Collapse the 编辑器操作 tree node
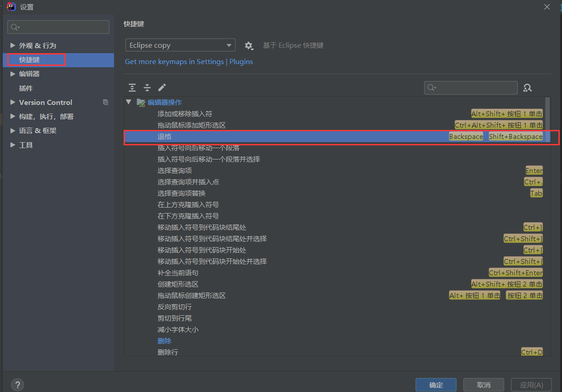Screen dimensions: 562x392 (129, 102)
